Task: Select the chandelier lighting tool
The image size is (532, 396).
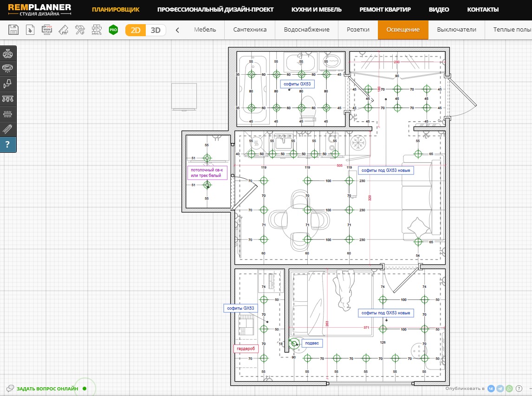Action: coord(8,53)
